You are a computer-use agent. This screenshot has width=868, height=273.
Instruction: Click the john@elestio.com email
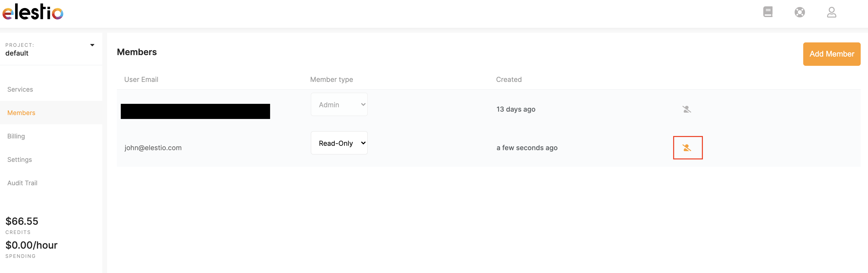coord(153,148)
